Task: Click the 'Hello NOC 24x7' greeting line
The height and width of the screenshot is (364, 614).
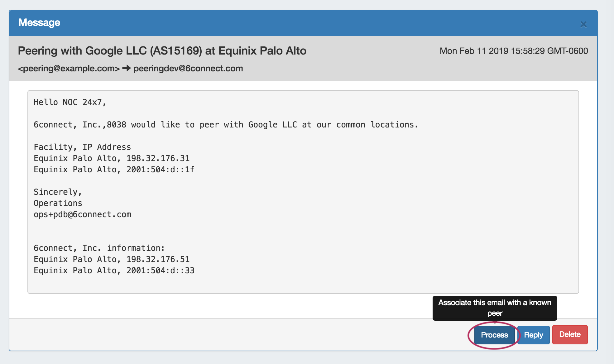Action: coord(70,102)
